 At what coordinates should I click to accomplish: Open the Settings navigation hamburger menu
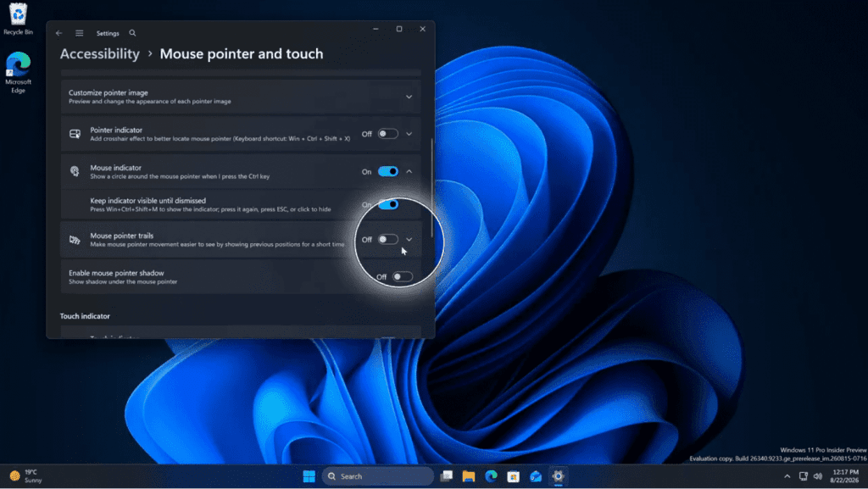click(x=79, y=33)
